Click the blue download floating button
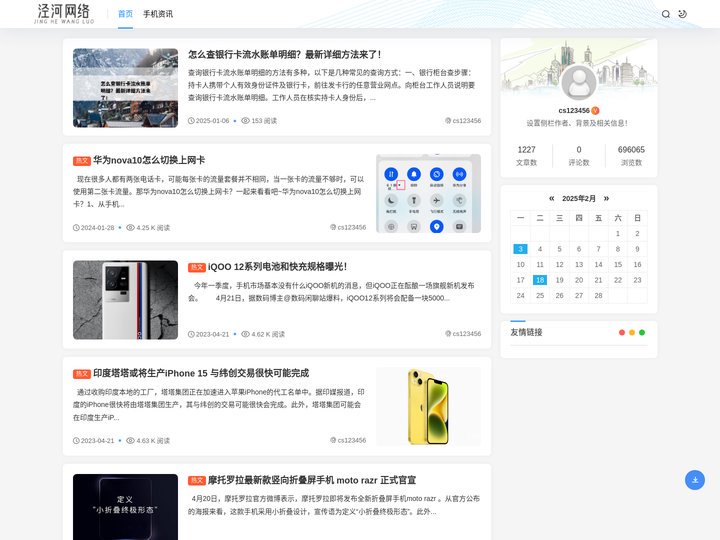720x540 pixels. (695, 480)
